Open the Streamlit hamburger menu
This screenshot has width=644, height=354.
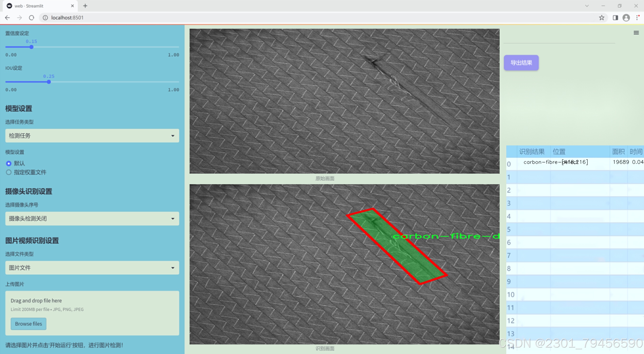pos(636,33)
